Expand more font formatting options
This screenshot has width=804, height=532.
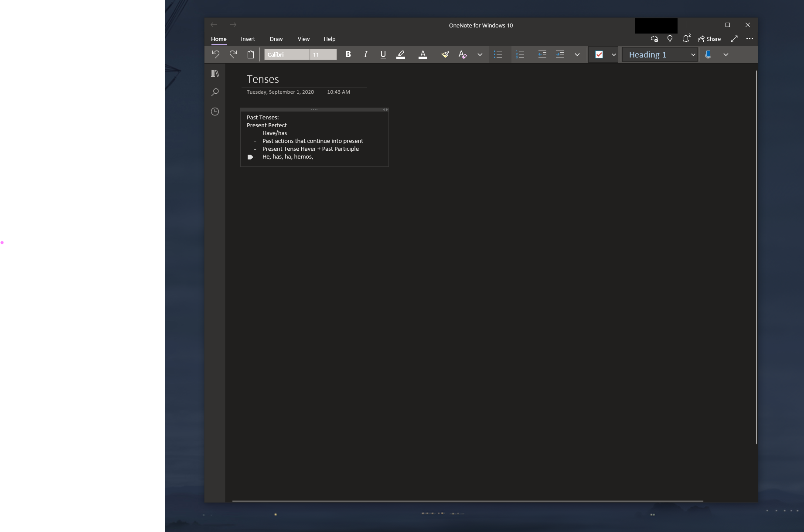[480, 54]
